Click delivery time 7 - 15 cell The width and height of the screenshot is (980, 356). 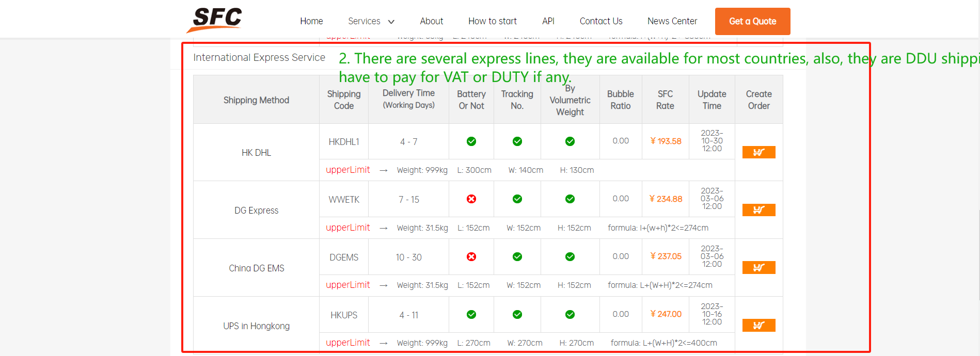click(x=409, y=200)
